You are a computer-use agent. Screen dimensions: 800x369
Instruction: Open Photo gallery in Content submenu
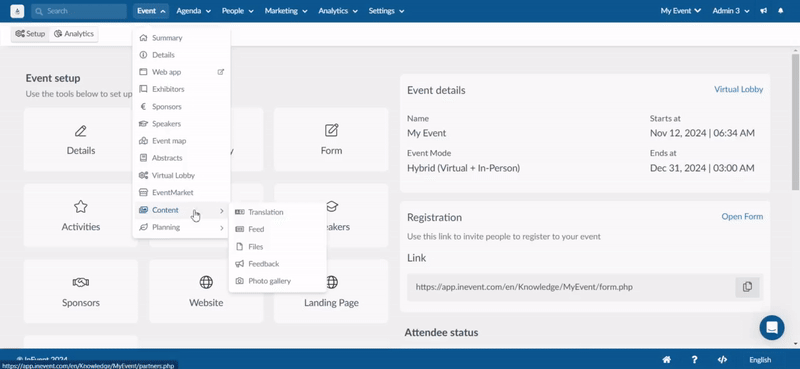tap(278, 281)
